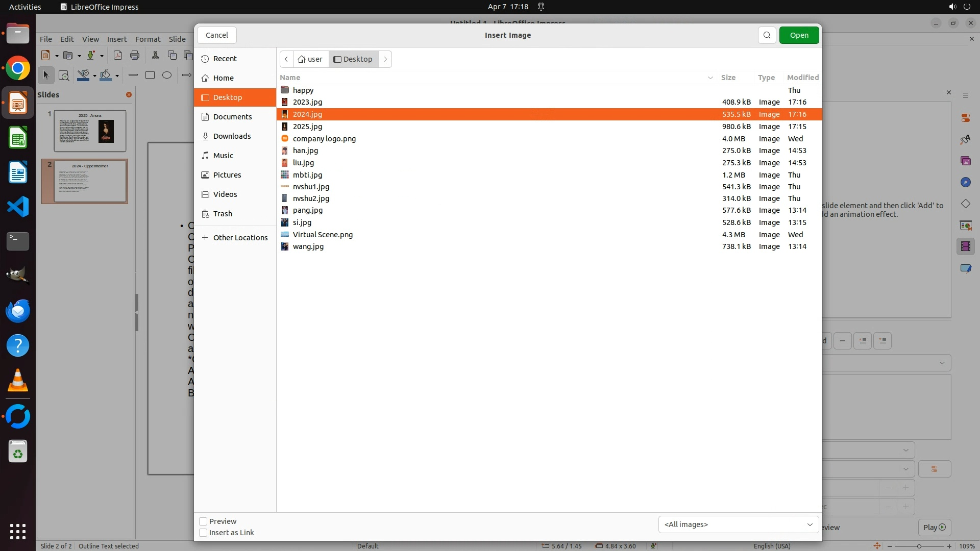Sort files by the Name column header
The height and width of the screenshot is (551, 980).
290,78
